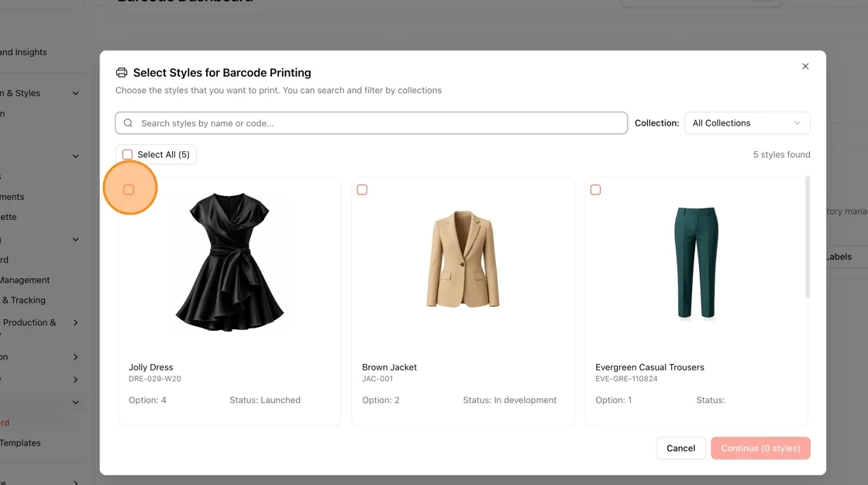Expand the 'Production &' sidebar chevron

coord(76,323)
